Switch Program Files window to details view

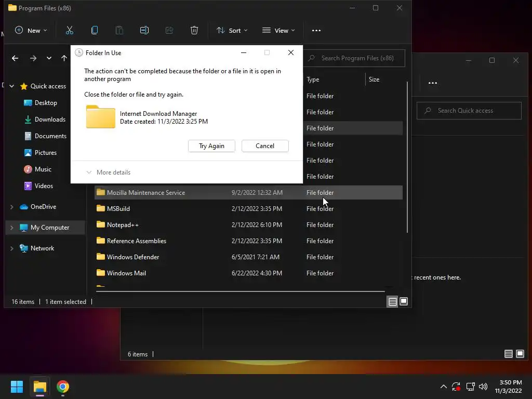click(x=393, y=301)
